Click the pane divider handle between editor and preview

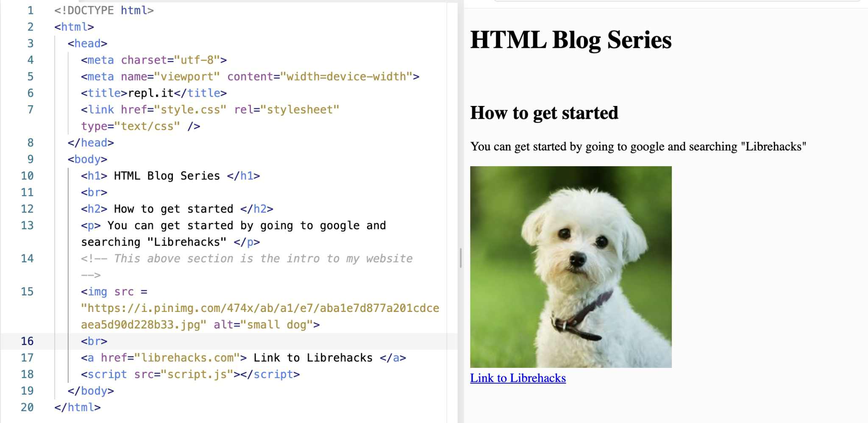tap(461, 258)
